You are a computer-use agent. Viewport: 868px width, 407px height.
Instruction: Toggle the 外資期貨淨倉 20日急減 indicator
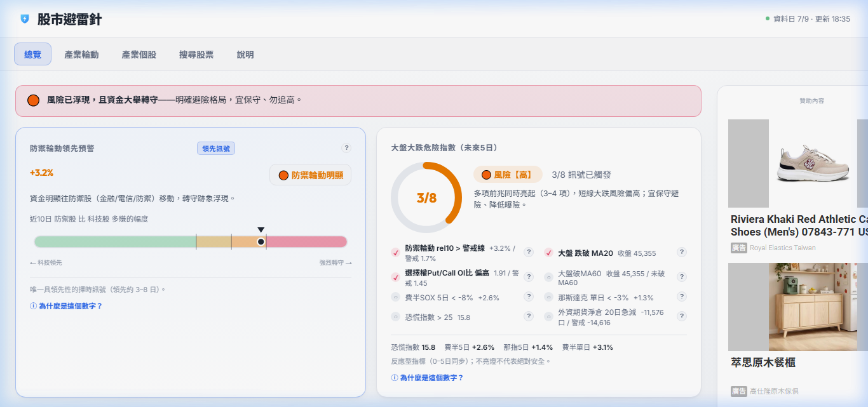[x=548, y=317]
